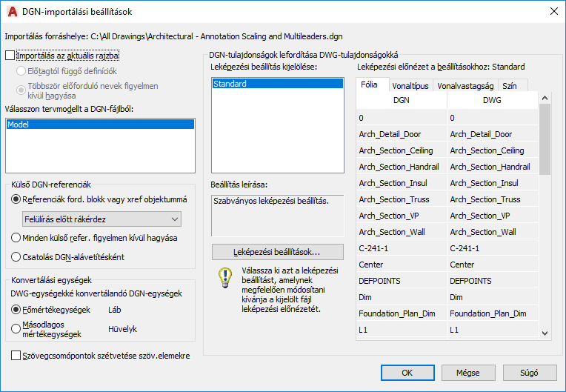Close the DGN import settings dialog
Screen dimensions: 566x392
point(553,12)
